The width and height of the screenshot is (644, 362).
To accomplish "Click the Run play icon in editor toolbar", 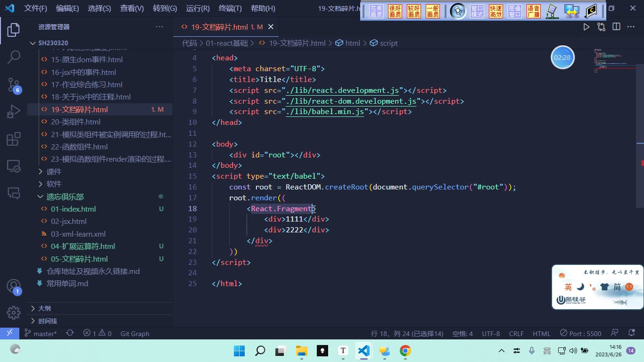I will pyautogui.click(x=586, y=27).
